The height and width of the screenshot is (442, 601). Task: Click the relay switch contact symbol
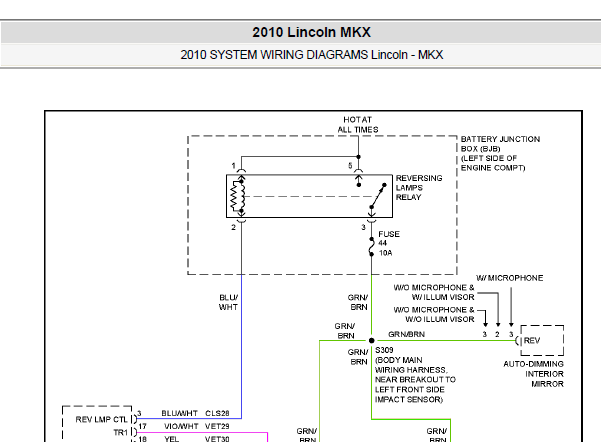[378, 196]
